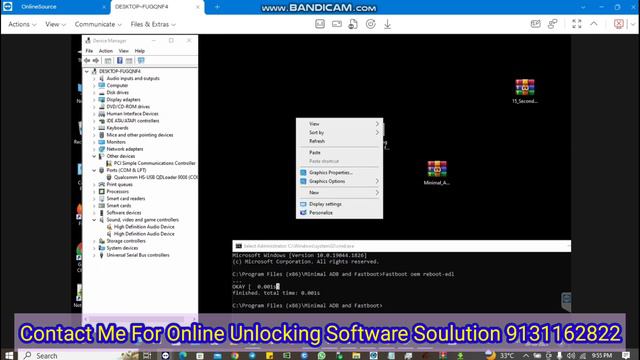Image resolution: width=640 pixels, height=360 pixels.
Task: Click the red end session icon
Action: tap(619, 24)
